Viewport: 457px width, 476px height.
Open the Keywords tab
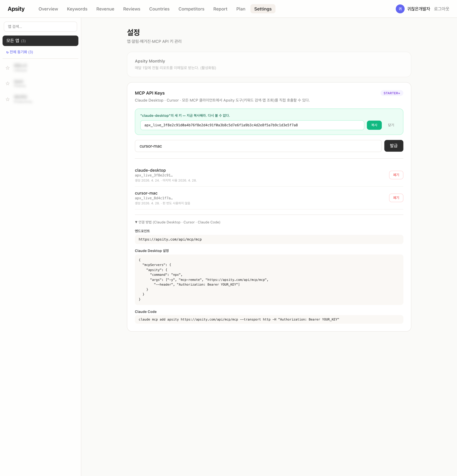(x=77, y=9)
